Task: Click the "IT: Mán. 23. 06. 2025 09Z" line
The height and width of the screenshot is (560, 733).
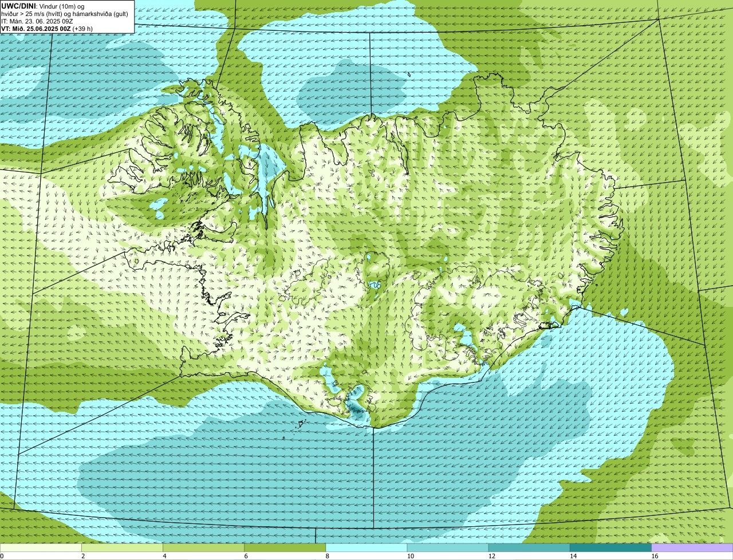Action: point(37,21)
